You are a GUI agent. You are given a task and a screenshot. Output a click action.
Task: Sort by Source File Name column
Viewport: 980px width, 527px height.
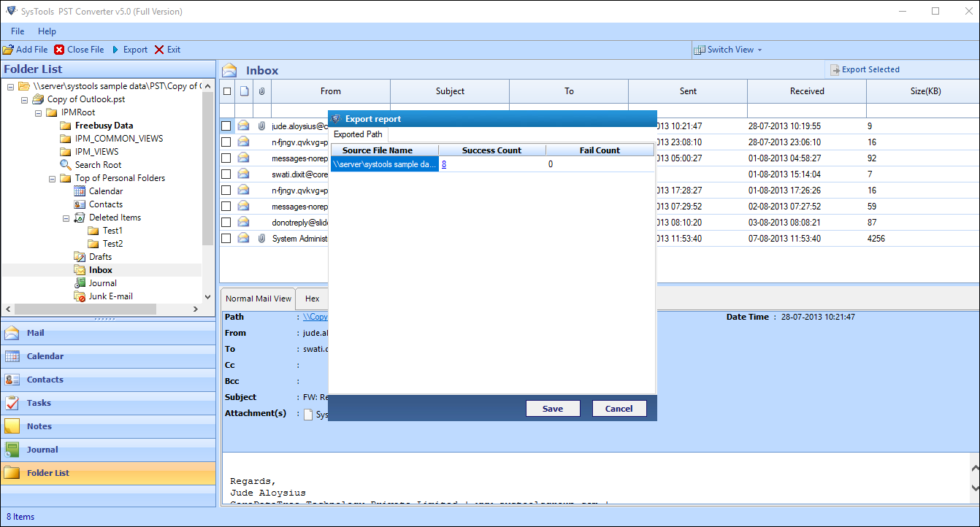[385, 150]
